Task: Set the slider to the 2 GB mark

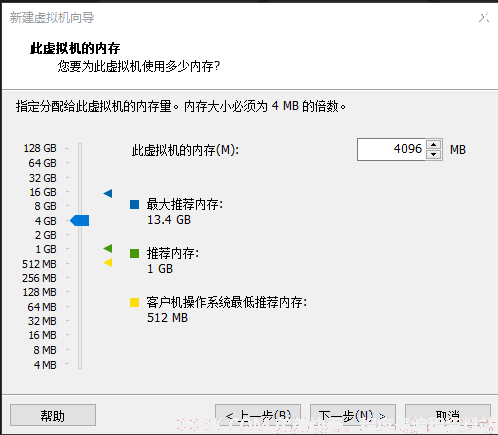Action: click(x=80, y=235)
